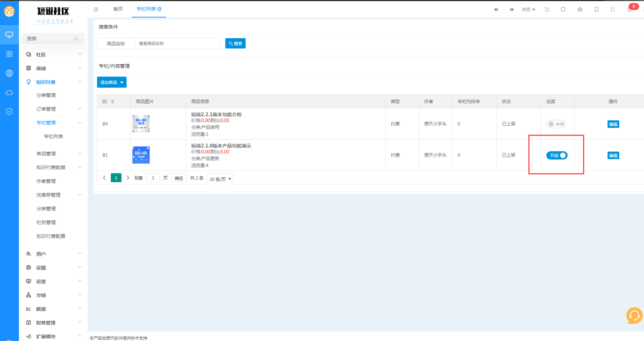Screen dimensions: 644x341
Task: Open the 关闭 tabs dropdown in top bar
Action: tap(528, 9)
